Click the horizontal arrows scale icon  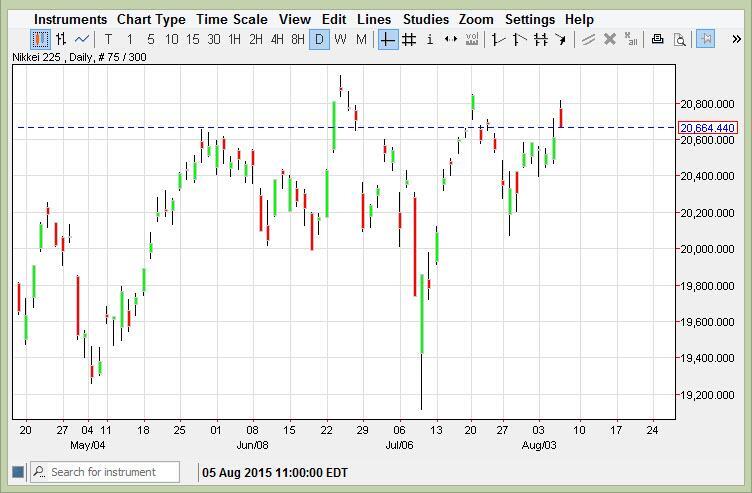[x=451, y=40]
